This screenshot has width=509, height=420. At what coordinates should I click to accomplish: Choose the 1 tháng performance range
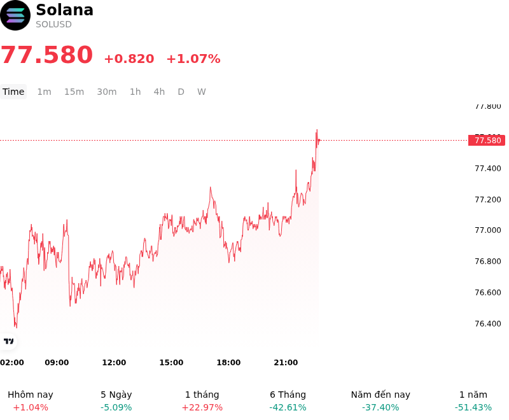[x=202, y=401]
